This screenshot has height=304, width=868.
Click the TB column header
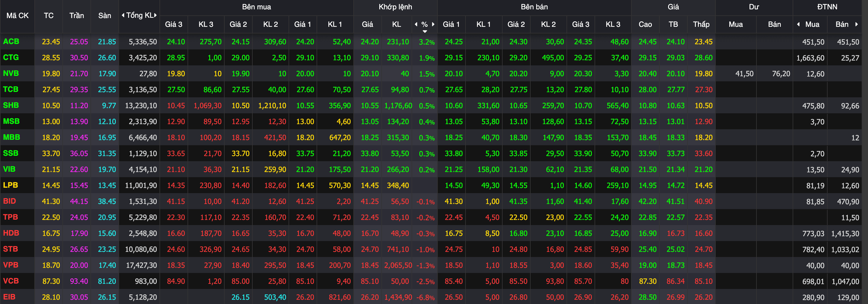[x=673, y=24]
